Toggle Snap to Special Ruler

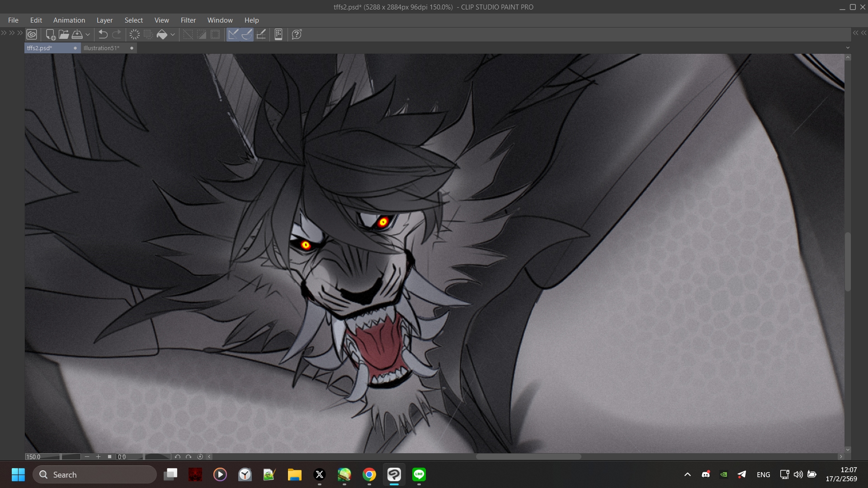point(247,34)
